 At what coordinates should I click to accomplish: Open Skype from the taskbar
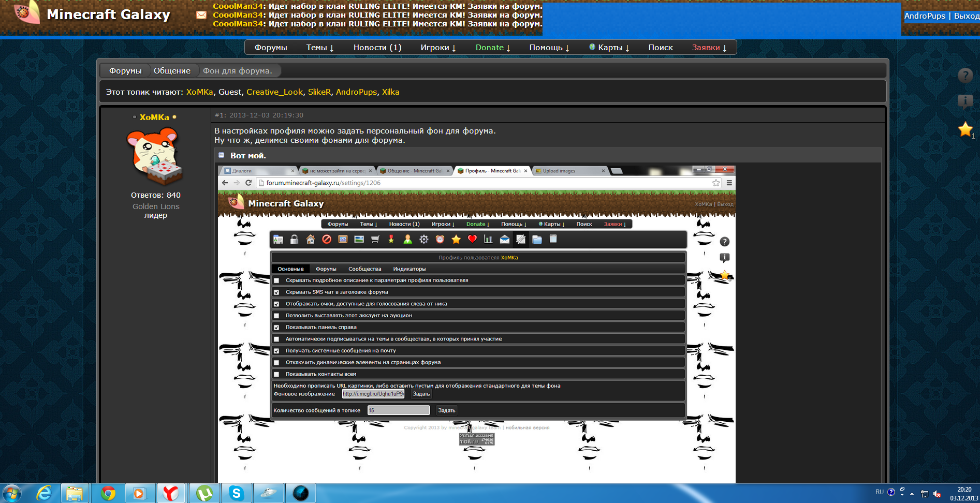pyautogui.click(x=237, y=493)
